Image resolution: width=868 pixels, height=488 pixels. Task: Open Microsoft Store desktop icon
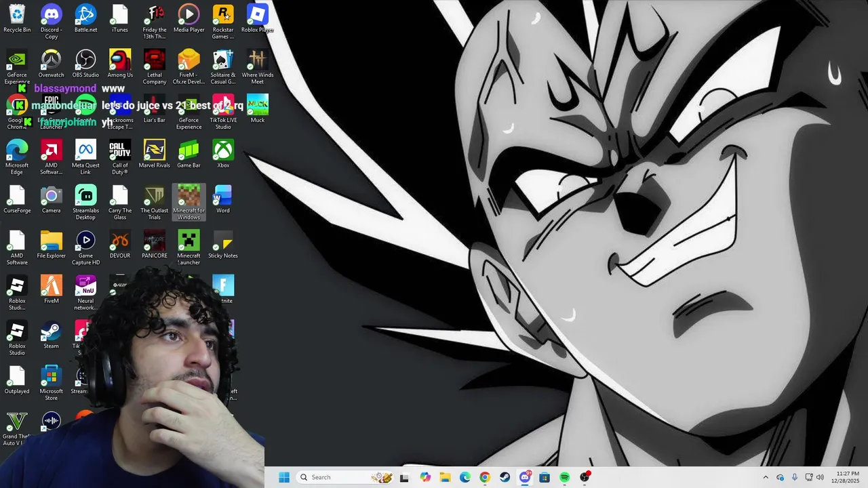pyautogui.click(x=51, y=384)
